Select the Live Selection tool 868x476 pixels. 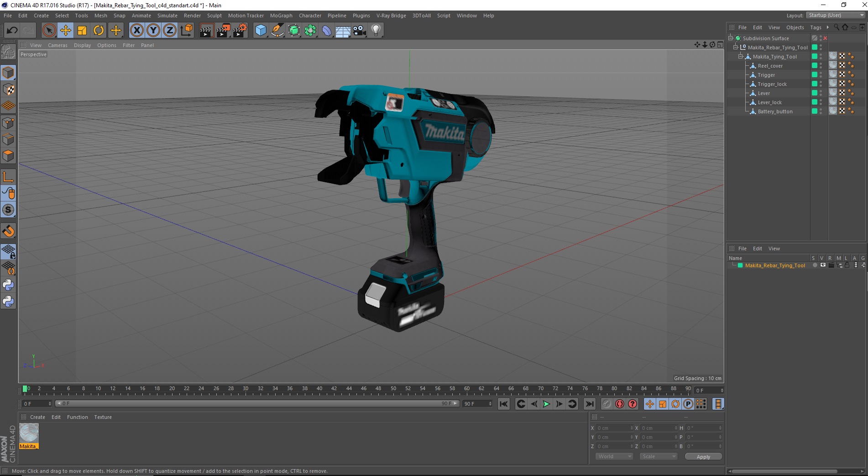(49, 31)
